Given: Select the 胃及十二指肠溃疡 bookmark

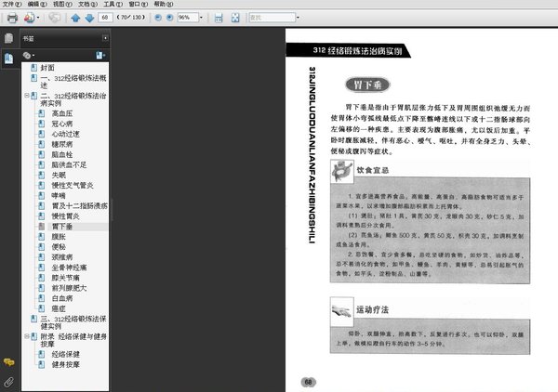Looking at the screenshot, I should pyautogui.click(x=79, y=206).
